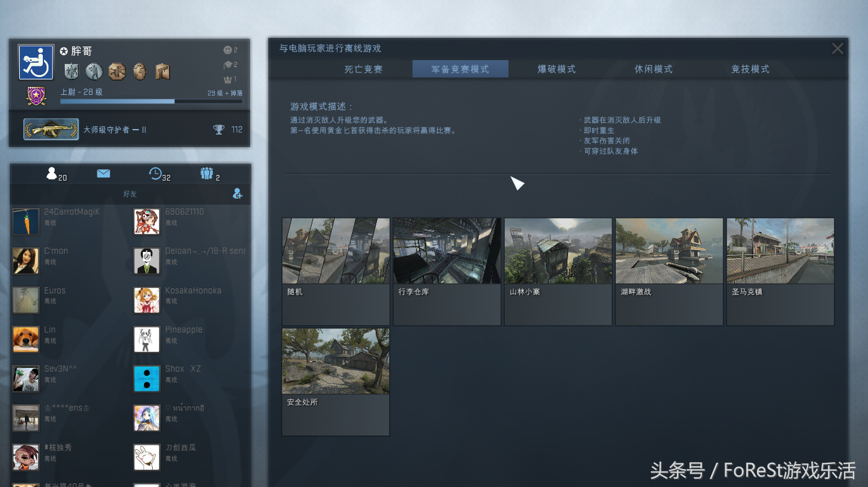Click the commendations smiley icon

227,50
